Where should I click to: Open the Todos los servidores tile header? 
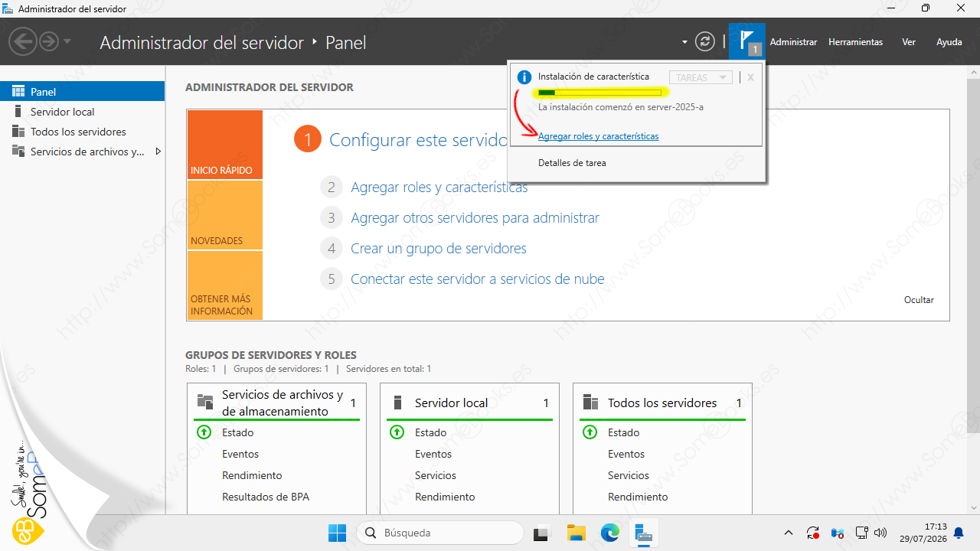tap(662, 403)
